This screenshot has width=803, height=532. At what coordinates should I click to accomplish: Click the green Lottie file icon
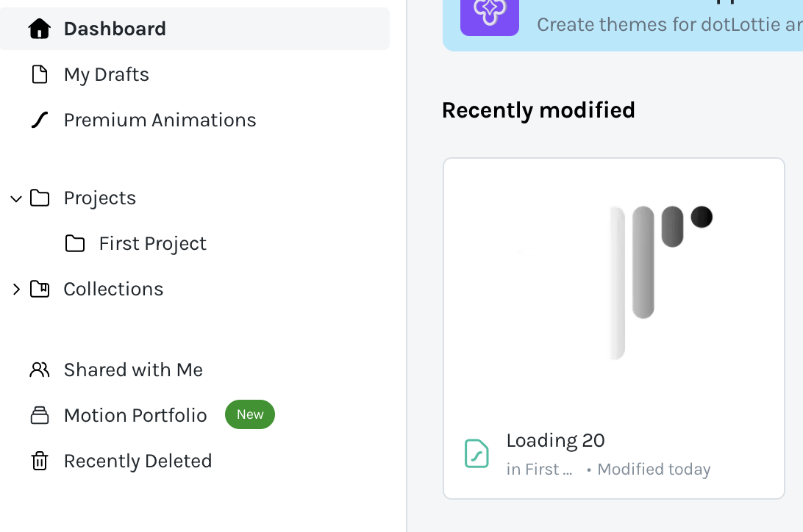tap(477, 453)
